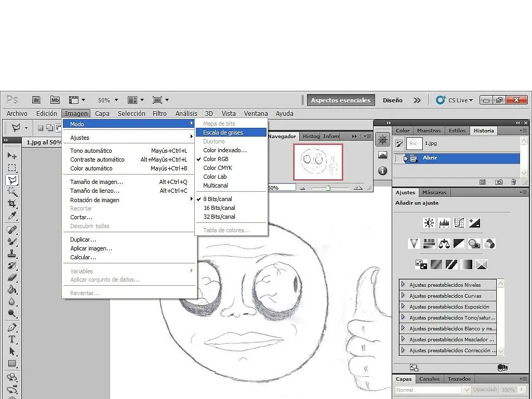Toggle history brush source box beside Abrir
This screenshot has height=399, width=532.
[x=400, y=158]
